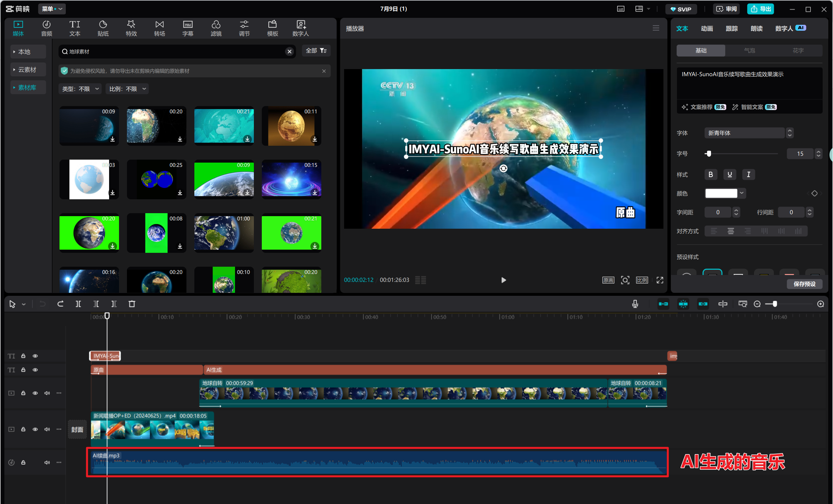The width and height of the screenshot is (833, 504).
Task: Open the 调节 adjustment panel
Action: tap(244, 28)
